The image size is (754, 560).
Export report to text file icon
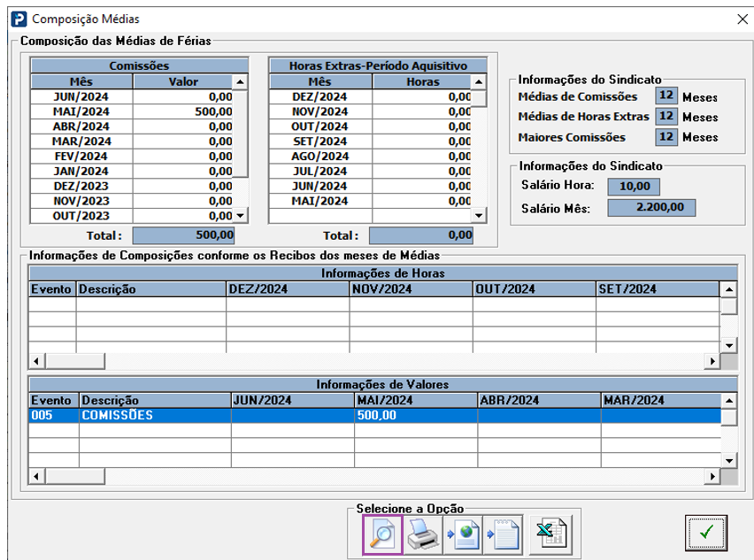[x=503, y=534]
